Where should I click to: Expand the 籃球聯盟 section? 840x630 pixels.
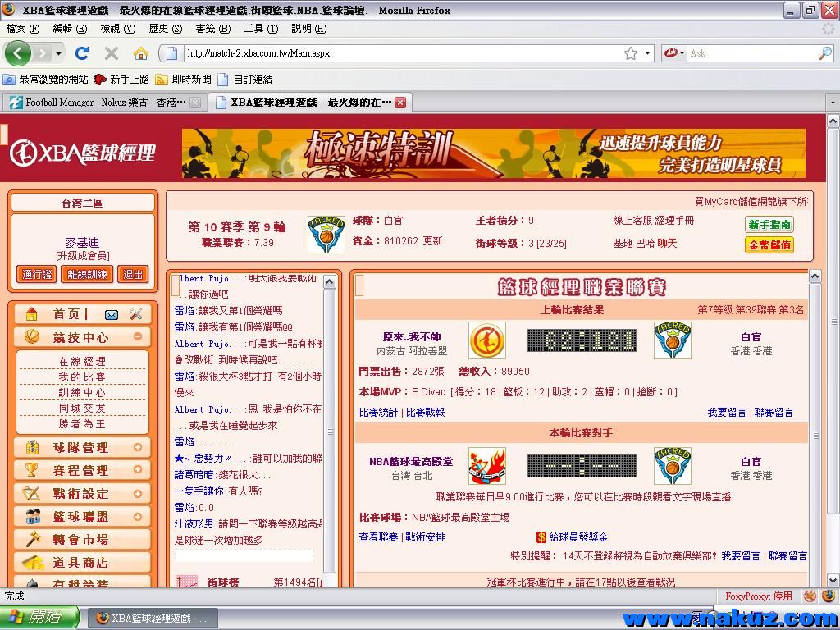click(138, 517)
